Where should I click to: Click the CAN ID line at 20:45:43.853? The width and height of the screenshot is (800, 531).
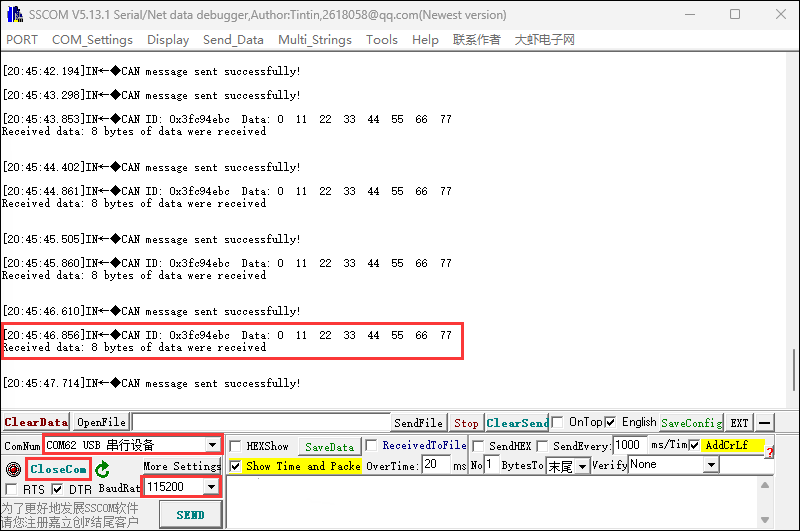click(x=228, y=119)
